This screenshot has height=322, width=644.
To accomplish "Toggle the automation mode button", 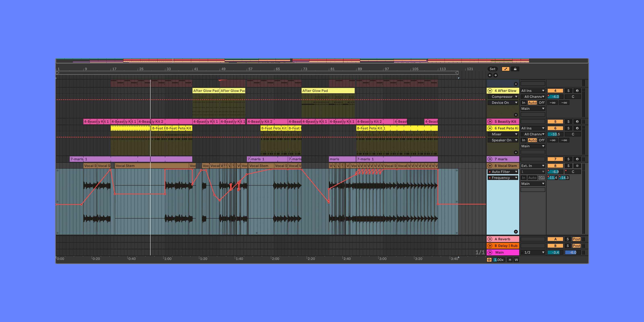I will [505, 69].
